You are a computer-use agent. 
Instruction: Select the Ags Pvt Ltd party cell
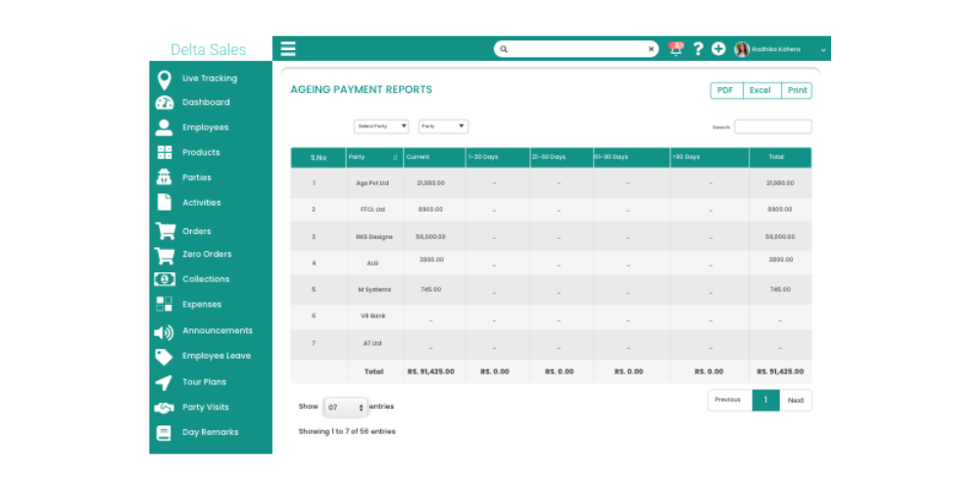point(375,183)
